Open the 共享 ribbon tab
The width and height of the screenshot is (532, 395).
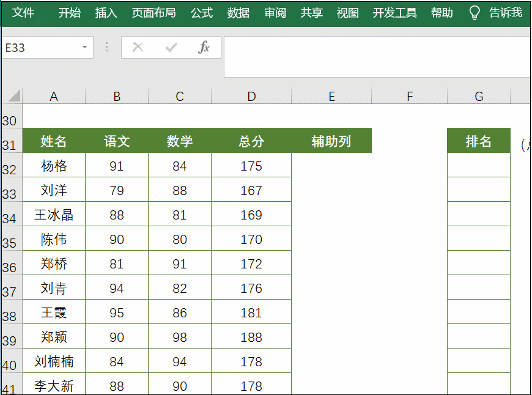click(x=311, y=13)
